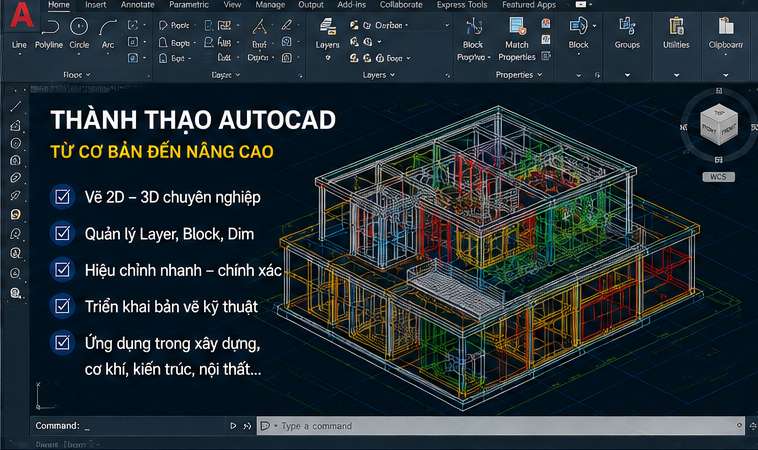Screen dimensions: 758x450
Task: Click the Match Properties icon
Action: [x=517, y=26]
